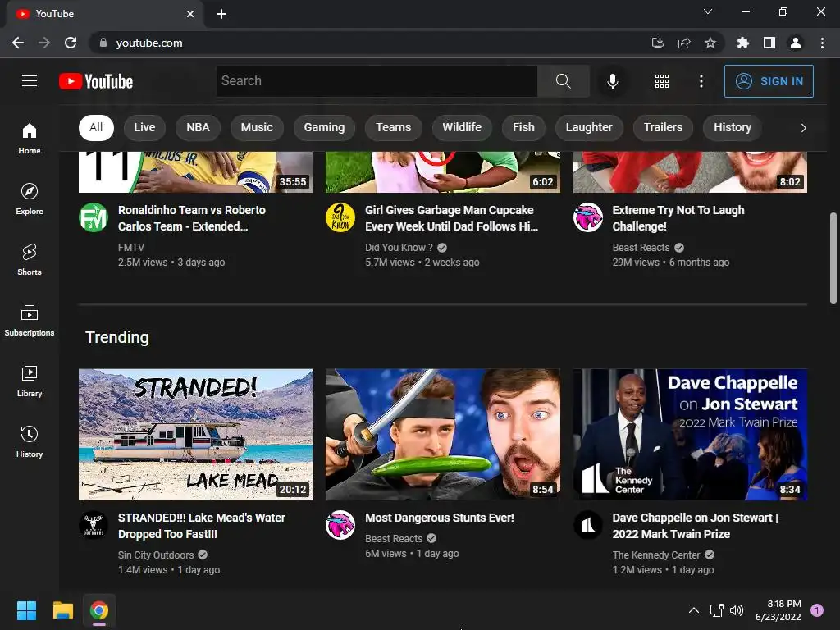Select the Teams filter chip

coord(393,127)
